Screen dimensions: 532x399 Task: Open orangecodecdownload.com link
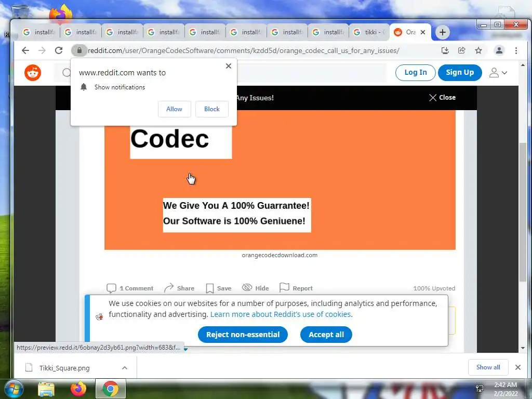[x=280, y=255]
